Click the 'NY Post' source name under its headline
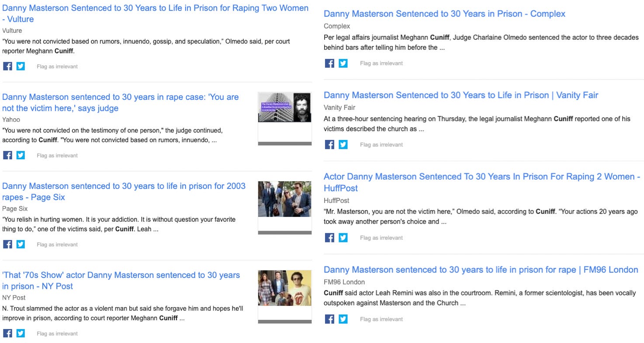Image resolution: width=644 pixels, height=343 pixels. pos(14,297)
